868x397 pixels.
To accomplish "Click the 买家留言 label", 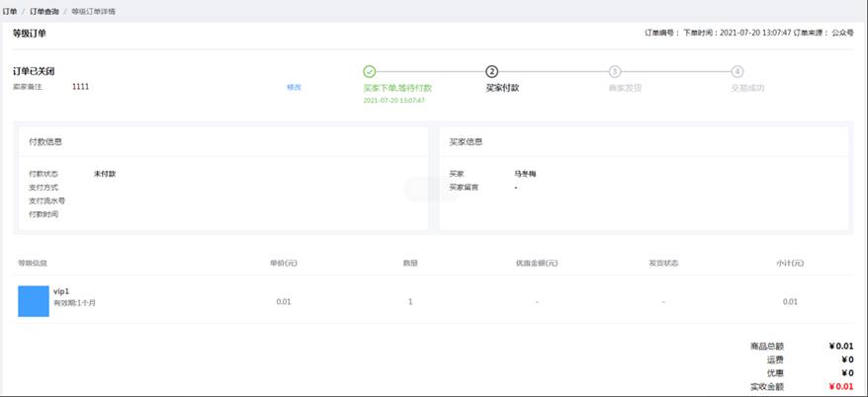I will (x=464, y=188).
